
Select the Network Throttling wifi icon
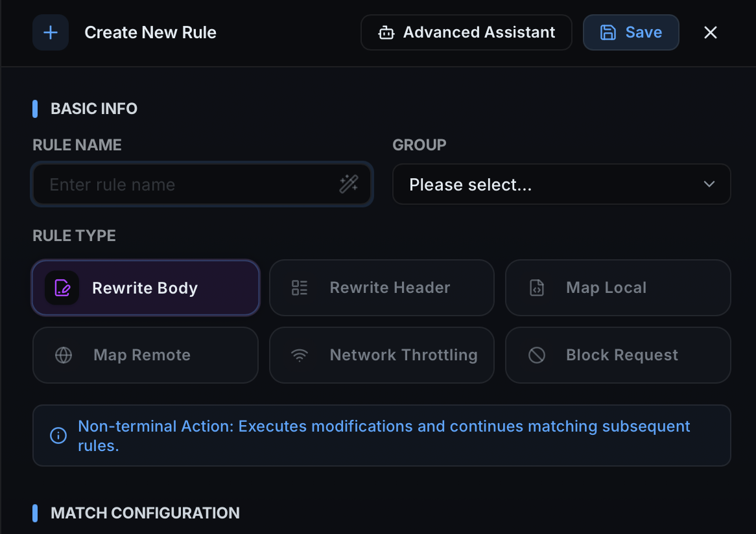click(299, 354)
